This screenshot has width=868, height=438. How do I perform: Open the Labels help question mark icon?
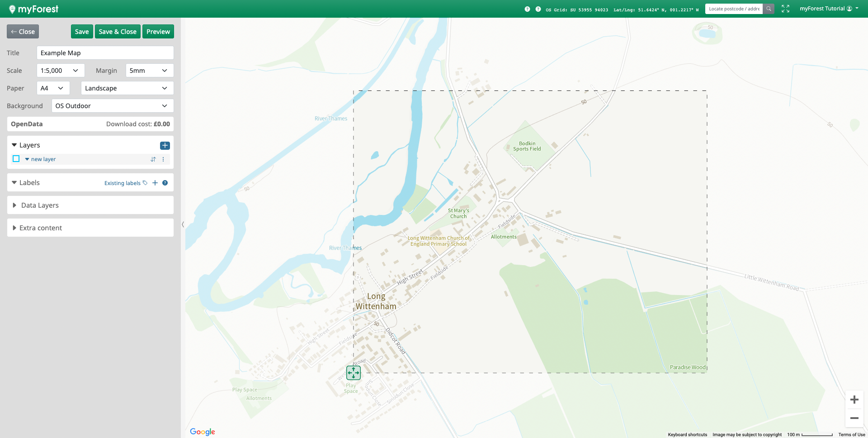tap(165, 183)
